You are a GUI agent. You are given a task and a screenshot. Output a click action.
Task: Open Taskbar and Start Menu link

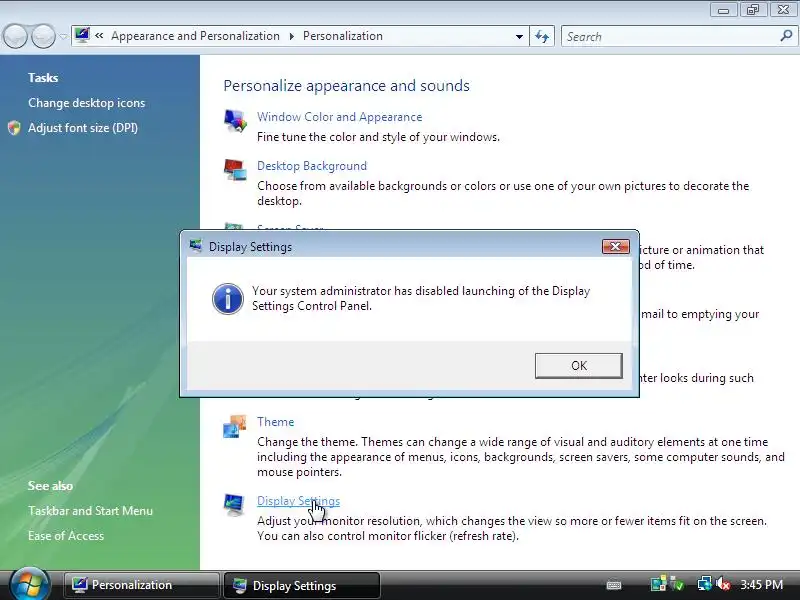[x=90, y=511]
